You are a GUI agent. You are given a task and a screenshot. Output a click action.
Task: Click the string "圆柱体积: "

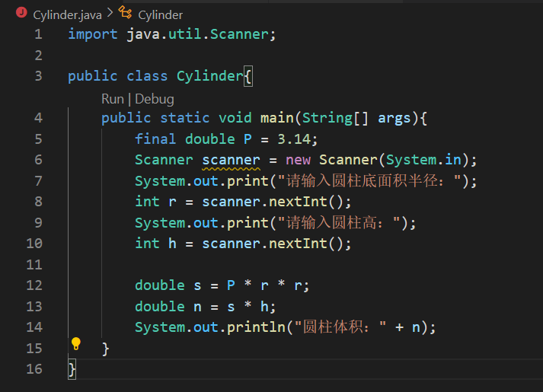pos(340,327)
